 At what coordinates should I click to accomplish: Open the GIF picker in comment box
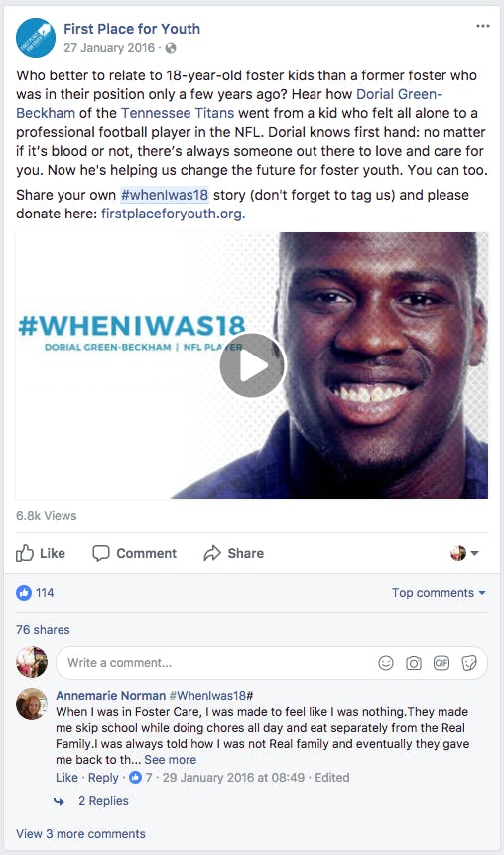tap(441, 663)
